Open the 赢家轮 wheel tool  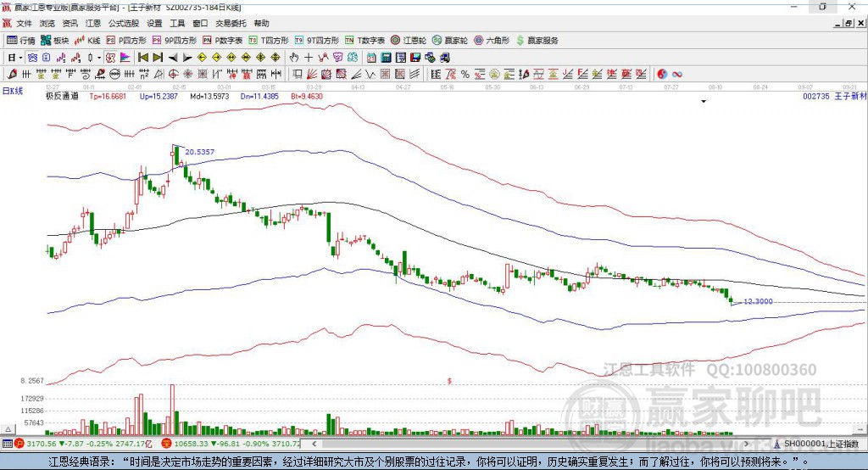[x=450, y=41]
